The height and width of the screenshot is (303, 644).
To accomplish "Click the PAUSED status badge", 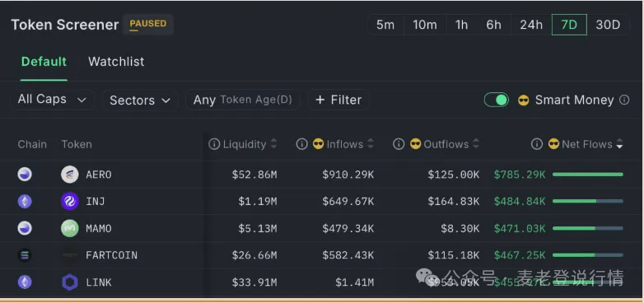I will tap(148, 24).
